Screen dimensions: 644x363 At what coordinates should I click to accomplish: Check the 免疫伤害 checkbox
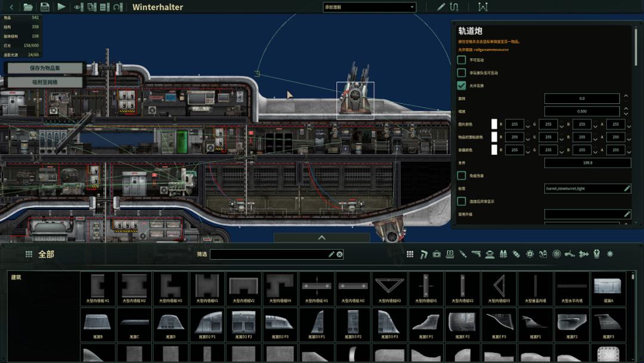[x=462, y=176]
